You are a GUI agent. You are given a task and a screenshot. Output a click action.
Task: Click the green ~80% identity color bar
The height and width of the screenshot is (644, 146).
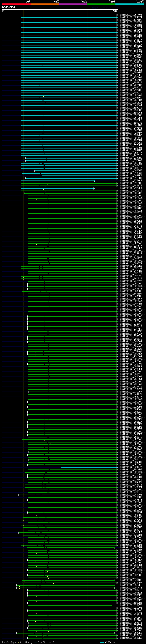pyautogui.click(x=101, y=4)
